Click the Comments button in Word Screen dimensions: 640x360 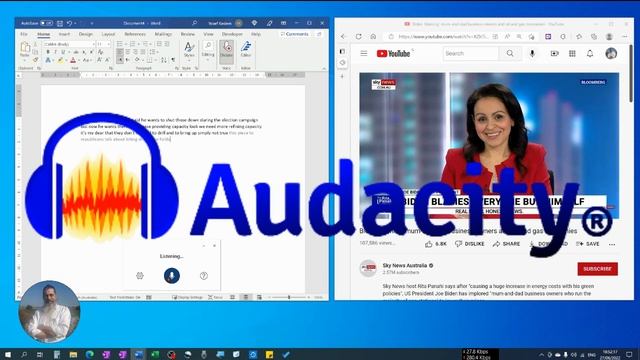pyautogui.click(x=295, y=34)
